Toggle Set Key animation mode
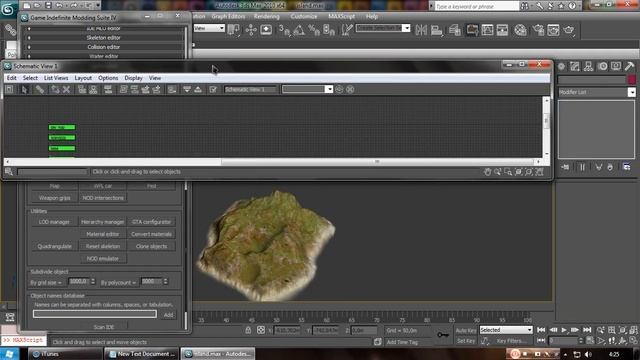The image size is (640, 360). [x=466, y=340]
